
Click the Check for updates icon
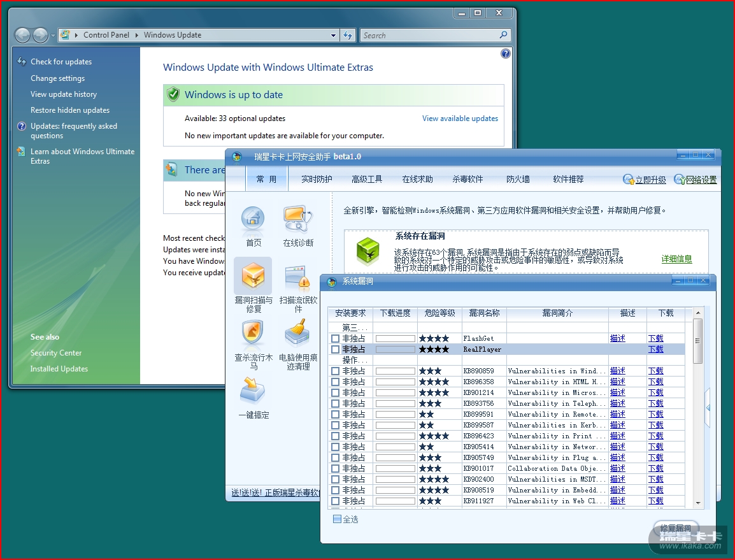[22, 61]
